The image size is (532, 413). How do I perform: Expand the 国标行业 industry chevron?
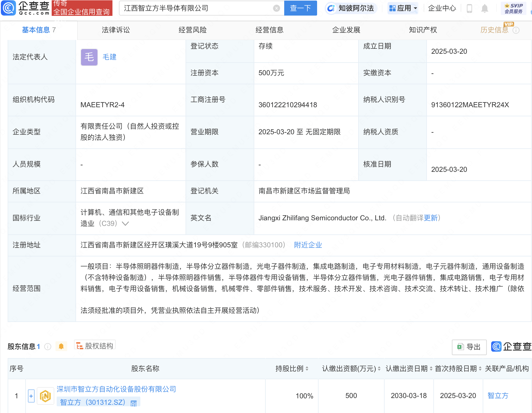125,224
